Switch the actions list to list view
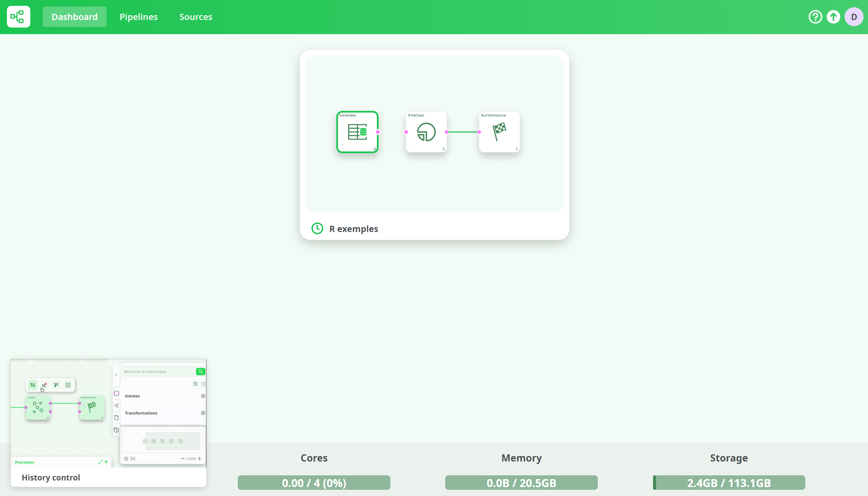 click(203, 384)
